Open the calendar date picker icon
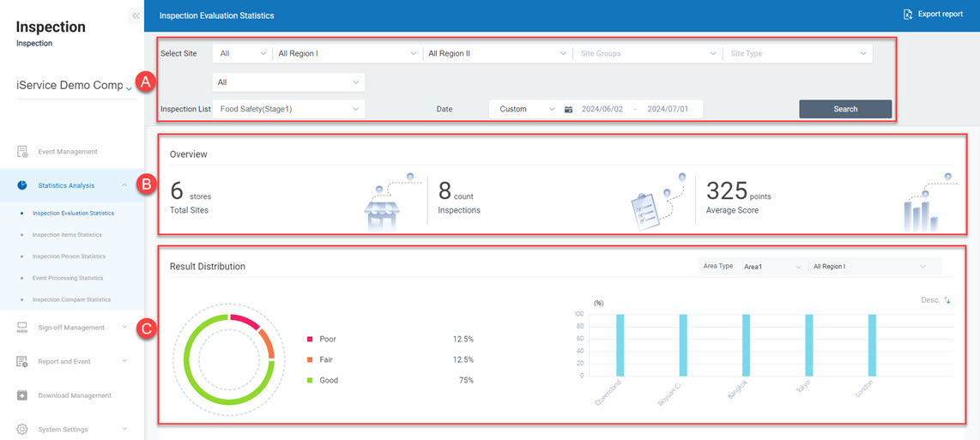 click(568, 110)
